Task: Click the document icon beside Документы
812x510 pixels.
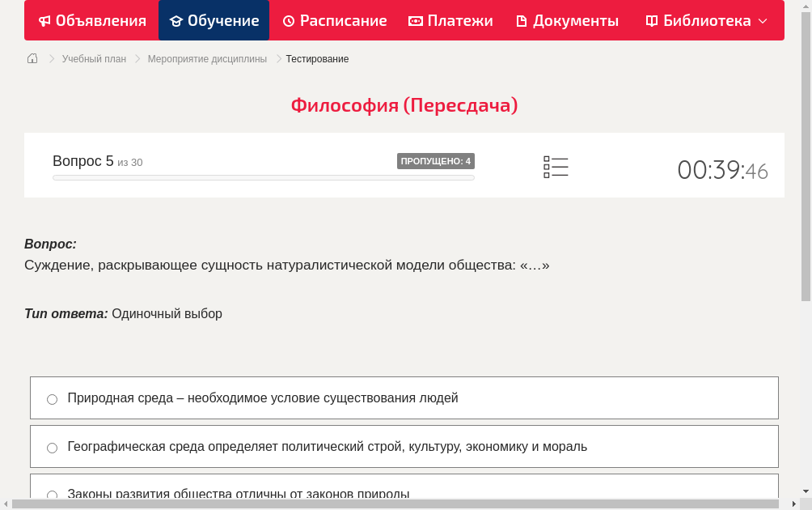Action: (522, 21)
